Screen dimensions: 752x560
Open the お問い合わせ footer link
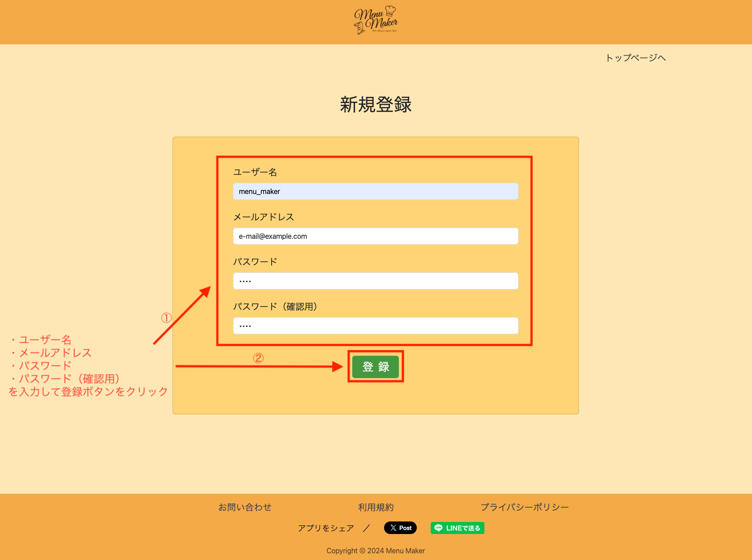click(x=245, y=507)
